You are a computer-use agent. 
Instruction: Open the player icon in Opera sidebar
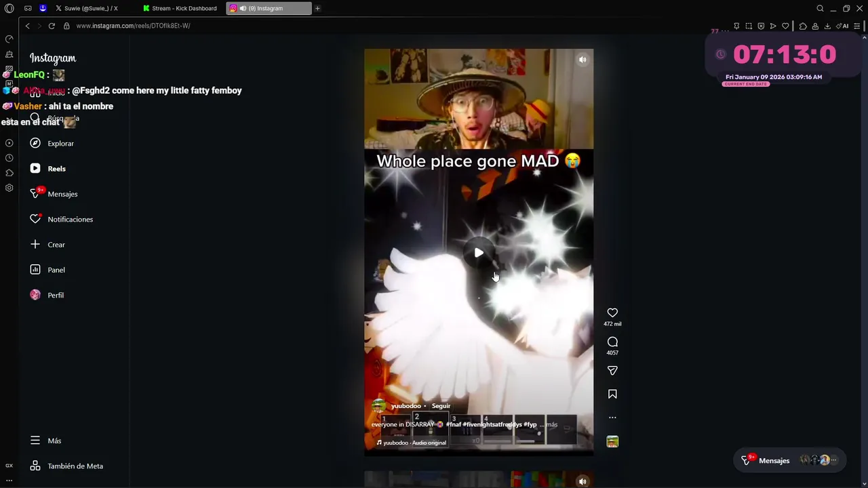(x=9, y=143)
